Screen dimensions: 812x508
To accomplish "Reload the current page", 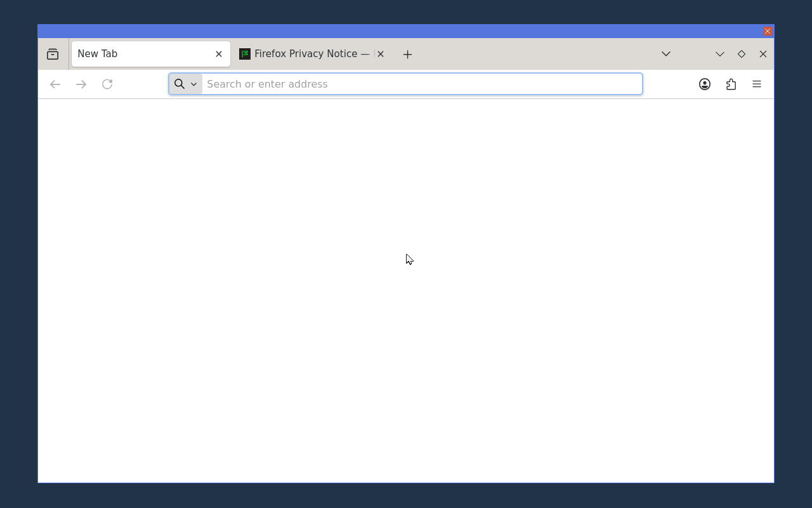I will [x=107, y=84].
